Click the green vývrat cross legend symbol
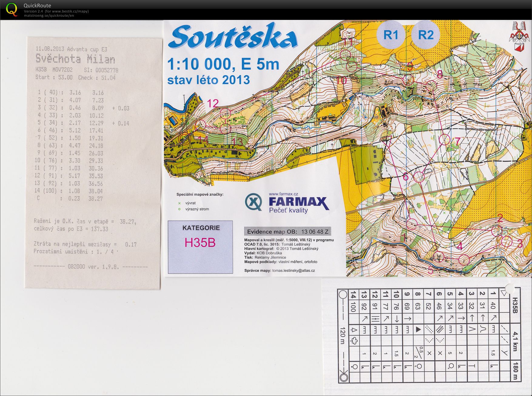The height and width of the screenshot is (396, 532). pos(179,203)
